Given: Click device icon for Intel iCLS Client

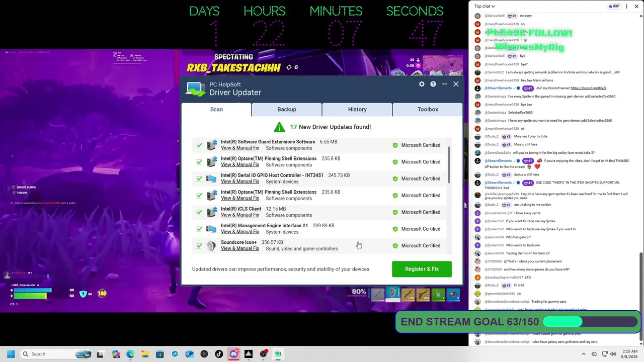Looking at the screenshot, I should (211, 212).
